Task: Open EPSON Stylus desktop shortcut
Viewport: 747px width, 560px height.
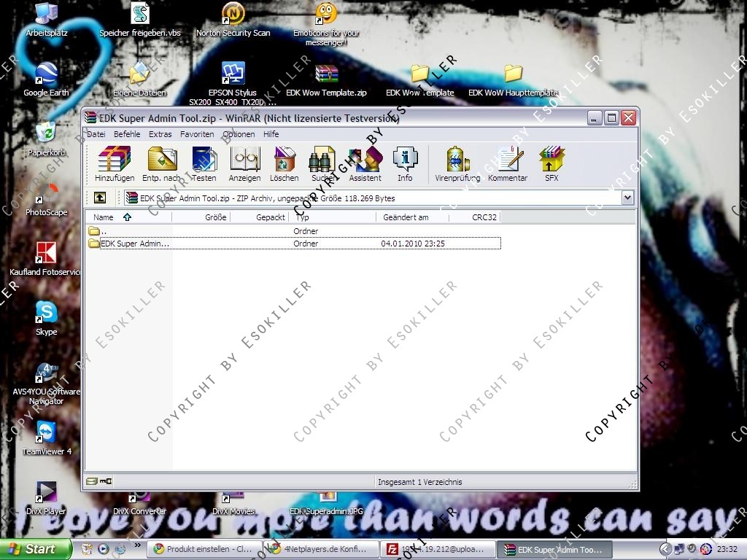Action: pos(233,84)
